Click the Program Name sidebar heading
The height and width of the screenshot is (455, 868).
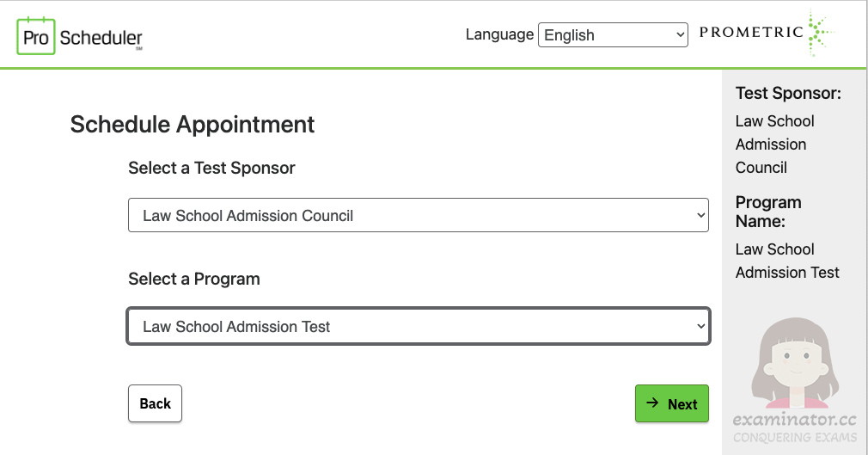click(x=768, y=212)
